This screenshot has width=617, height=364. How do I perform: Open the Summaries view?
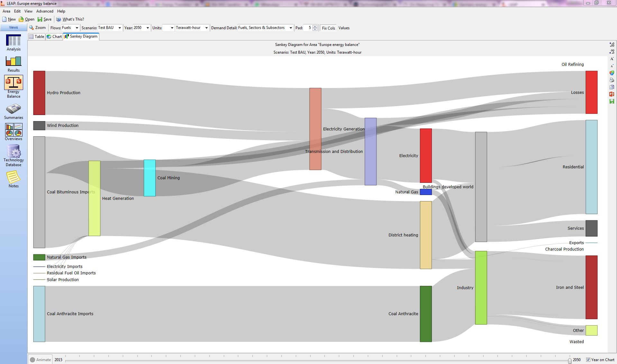(x=14, y=111)
